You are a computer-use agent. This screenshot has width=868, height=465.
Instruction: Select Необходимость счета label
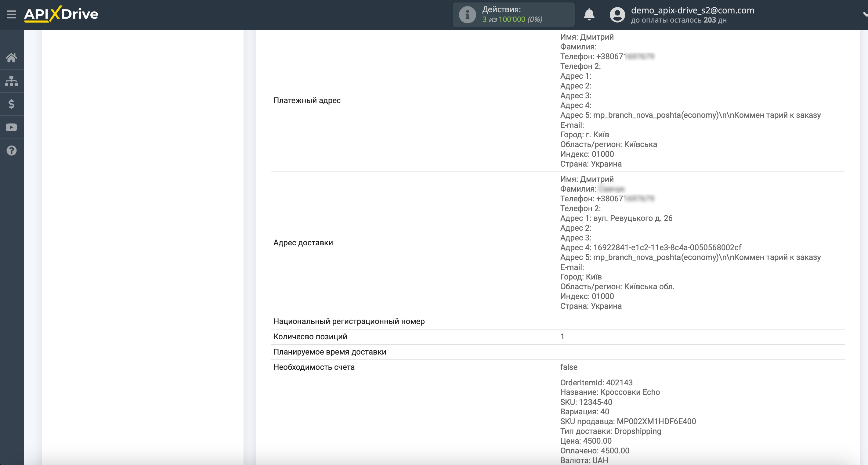314,367
